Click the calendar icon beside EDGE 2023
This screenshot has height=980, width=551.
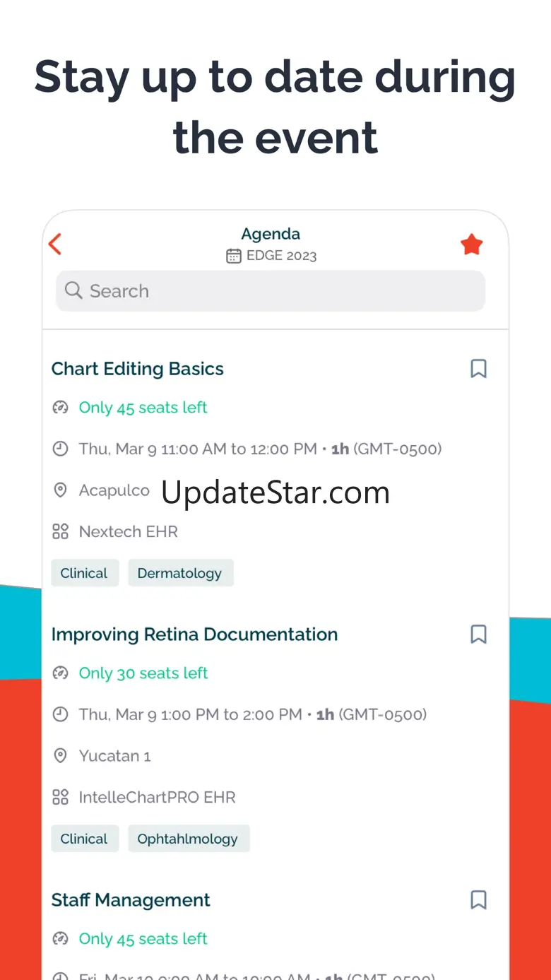point(233,256)
